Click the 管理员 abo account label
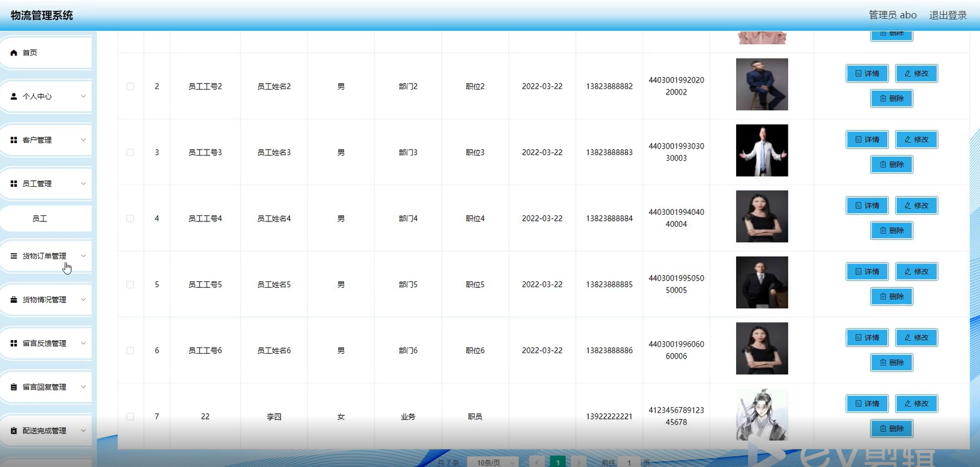 [x=893, y=15]
